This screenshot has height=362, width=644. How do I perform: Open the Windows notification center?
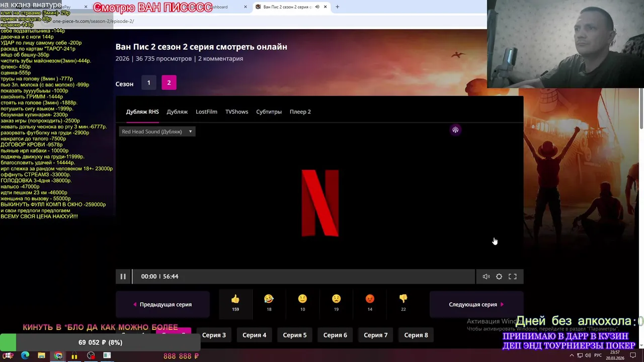pyautogui.click(x=632, y=355)
